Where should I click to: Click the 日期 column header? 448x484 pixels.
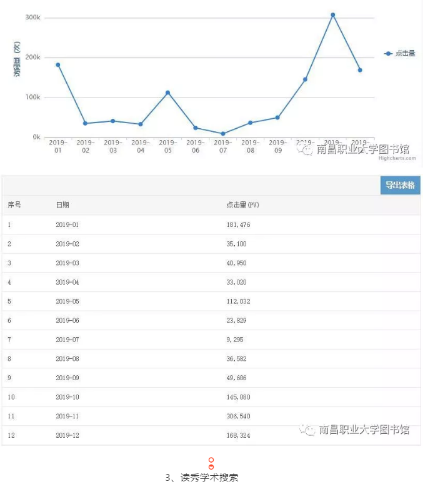click(x=62, y=205)
